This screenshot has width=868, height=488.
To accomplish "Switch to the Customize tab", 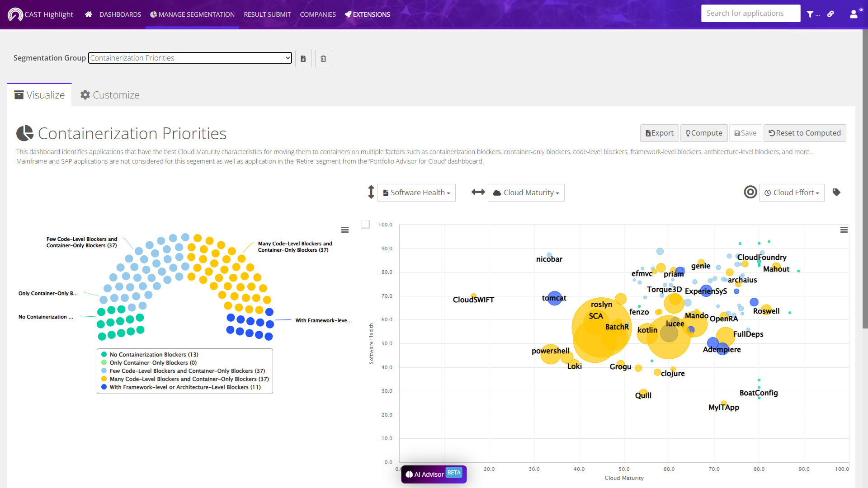I will [x=110, y=95].
